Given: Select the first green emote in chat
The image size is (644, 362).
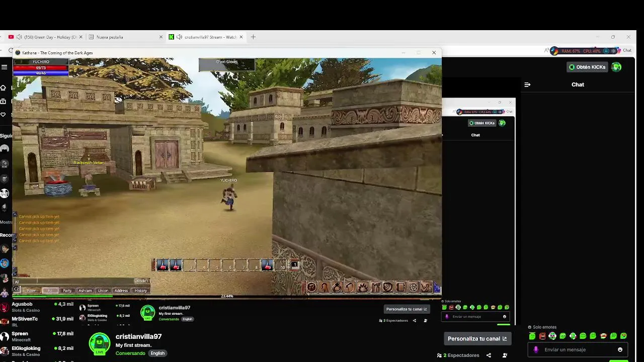Looking at the screenshot, I should 532,336.
